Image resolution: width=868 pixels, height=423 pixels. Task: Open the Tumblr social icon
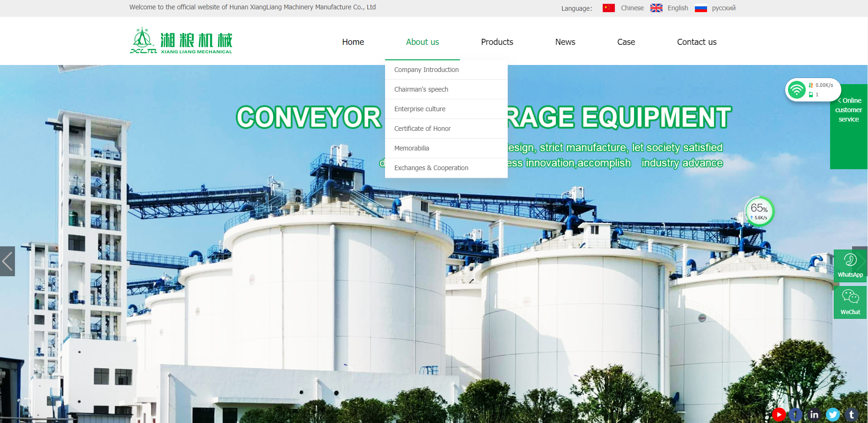click(852, 415)
